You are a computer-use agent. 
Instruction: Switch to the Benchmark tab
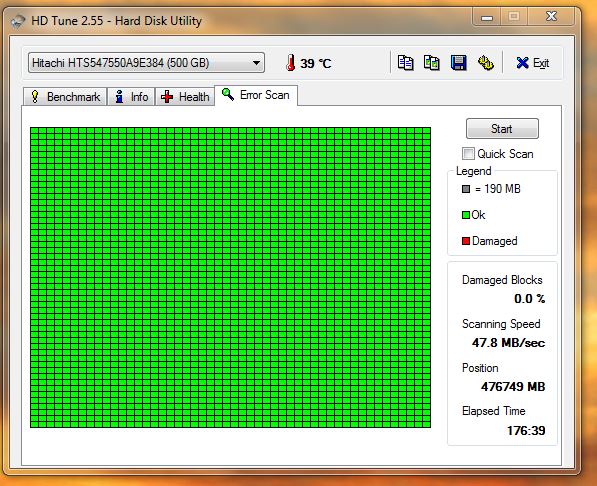[65, 97]
